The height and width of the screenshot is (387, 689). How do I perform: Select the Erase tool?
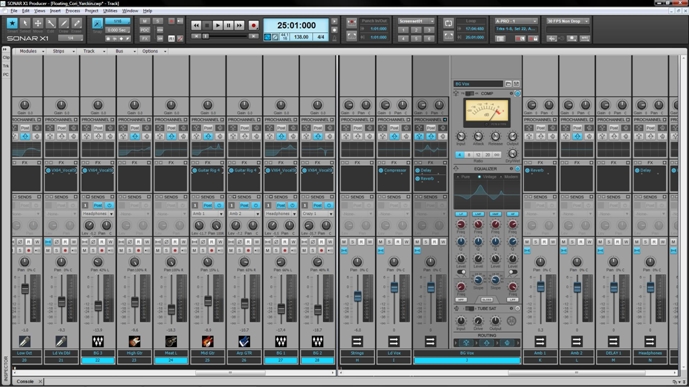(77, 23)
